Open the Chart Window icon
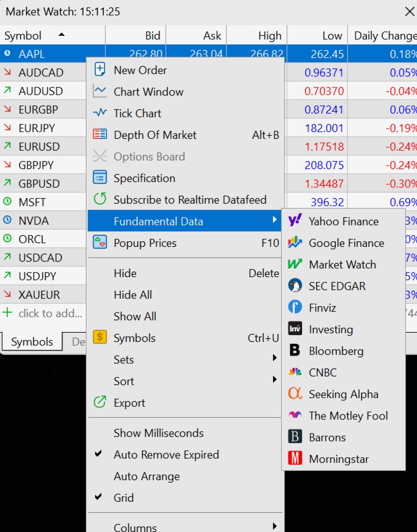The image size is (417, 532). tap(100, 91)
